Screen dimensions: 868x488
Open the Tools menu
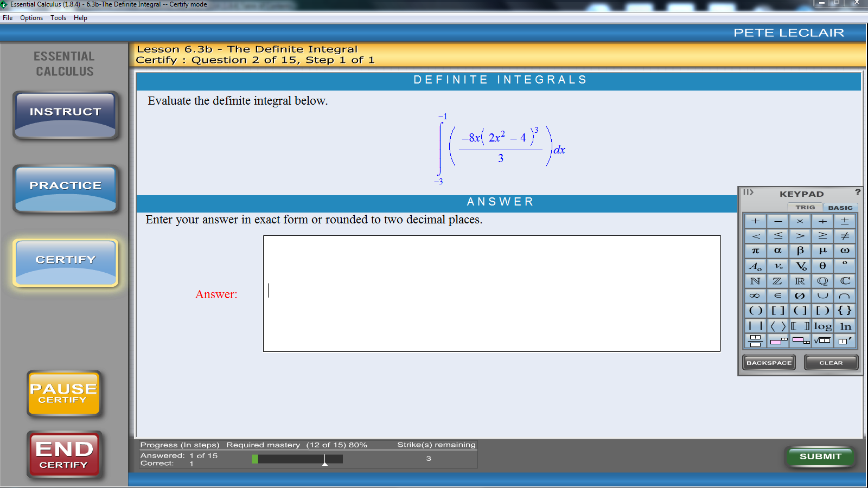[58, 18]
